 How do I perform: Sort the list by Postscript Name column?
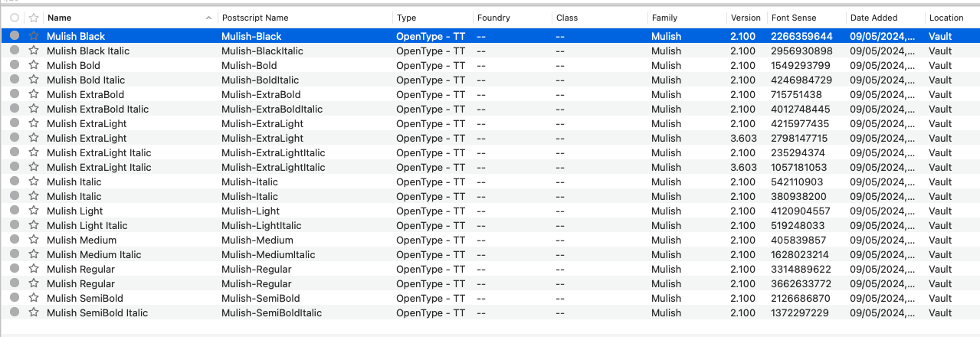coord(255,18)
